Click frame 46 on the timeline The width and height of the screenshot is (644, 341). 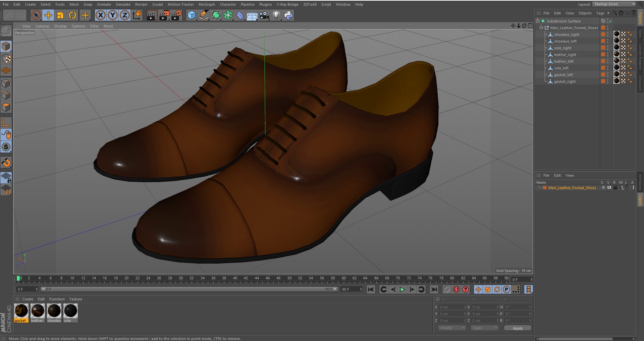tap(267, 279)
